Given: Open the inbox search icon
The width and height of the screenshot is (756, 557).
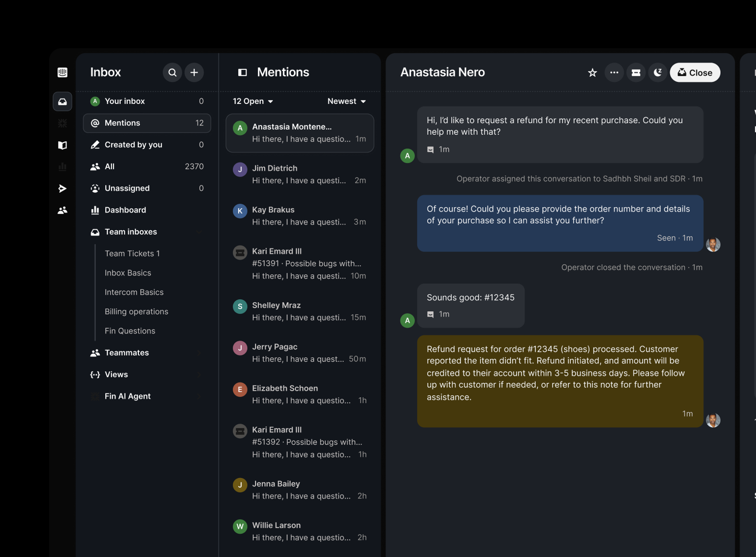Looking at the screenshot, I should (172, 72).
